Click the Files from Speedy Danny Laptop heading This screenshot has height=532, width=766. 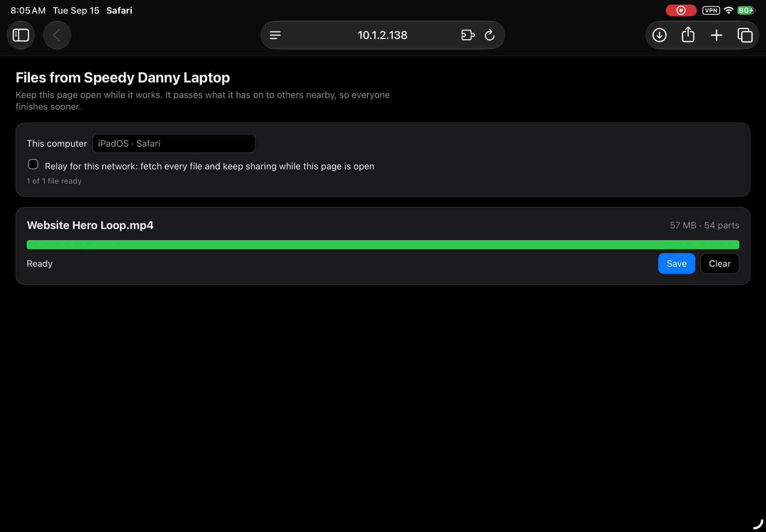coord(122,77)
